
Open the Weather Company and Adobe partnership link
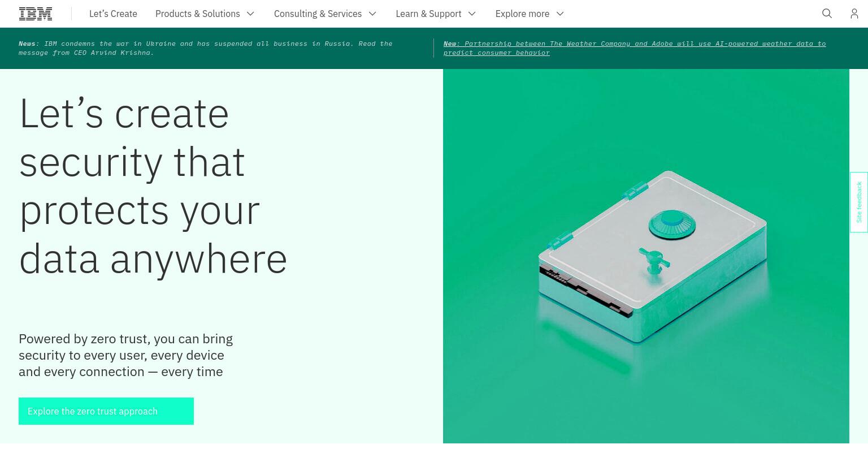click(635, 48)
